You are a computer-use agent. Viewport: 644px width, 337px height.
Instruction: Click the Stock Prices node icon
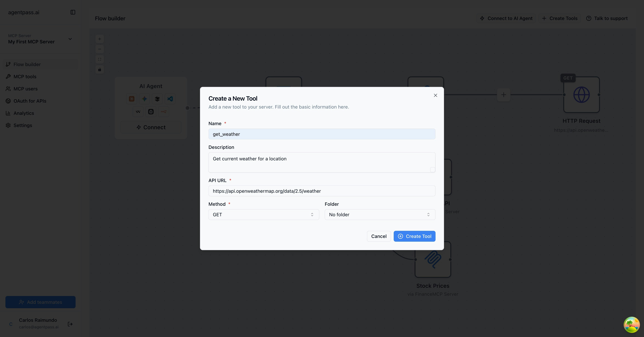[x=433, y=260]
